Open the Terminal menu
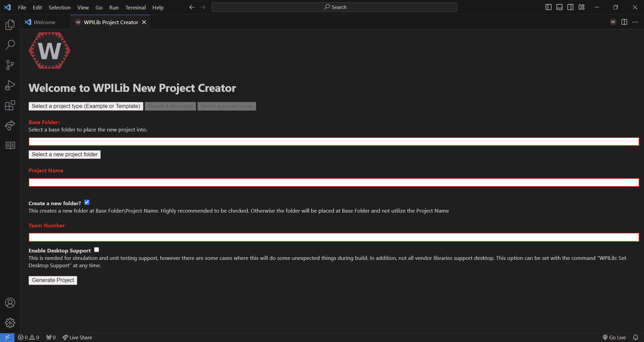Screen dimensions: 644x342 click(x=135, y=7)
